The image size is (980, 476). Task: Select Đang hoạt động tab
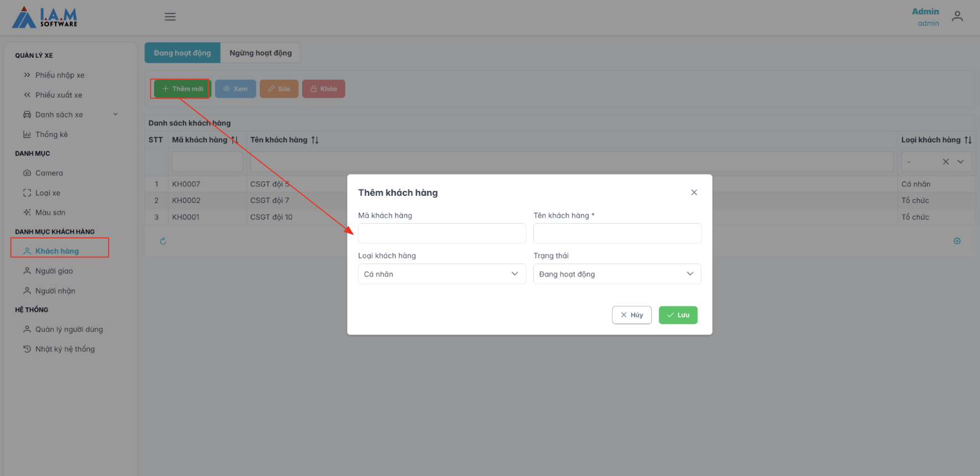182,53
